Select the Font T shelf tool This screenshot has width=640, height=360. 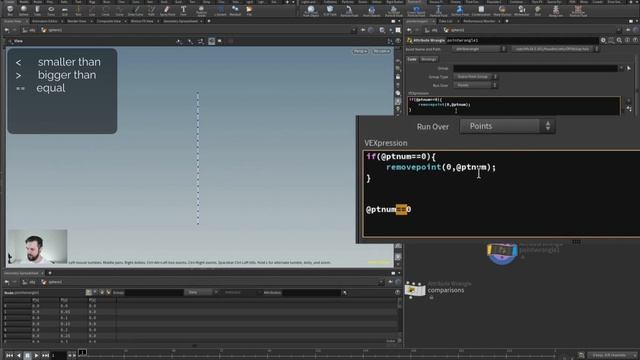coord(183,10)
